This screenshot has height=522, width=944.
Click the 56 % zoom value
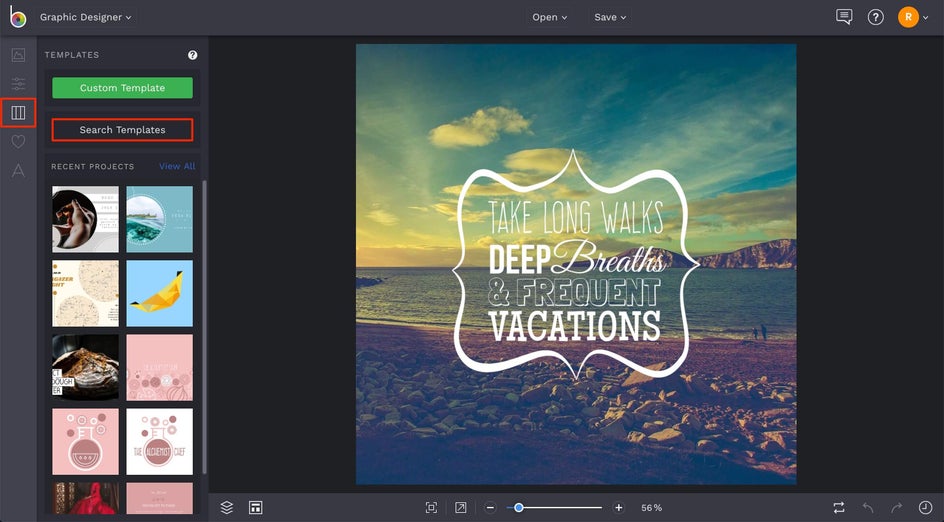651,508
